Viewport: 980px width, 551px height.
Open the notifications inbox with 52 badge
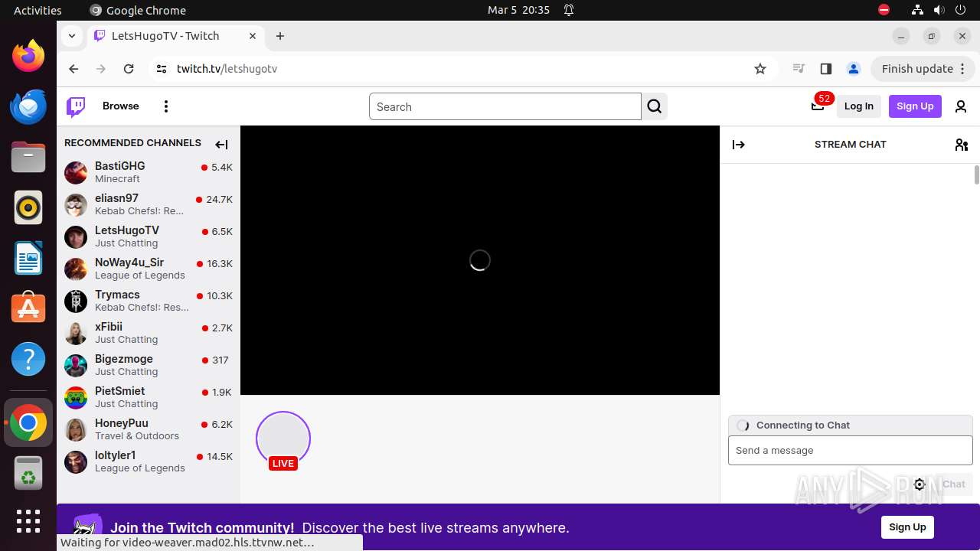click(x=818, y=106)
